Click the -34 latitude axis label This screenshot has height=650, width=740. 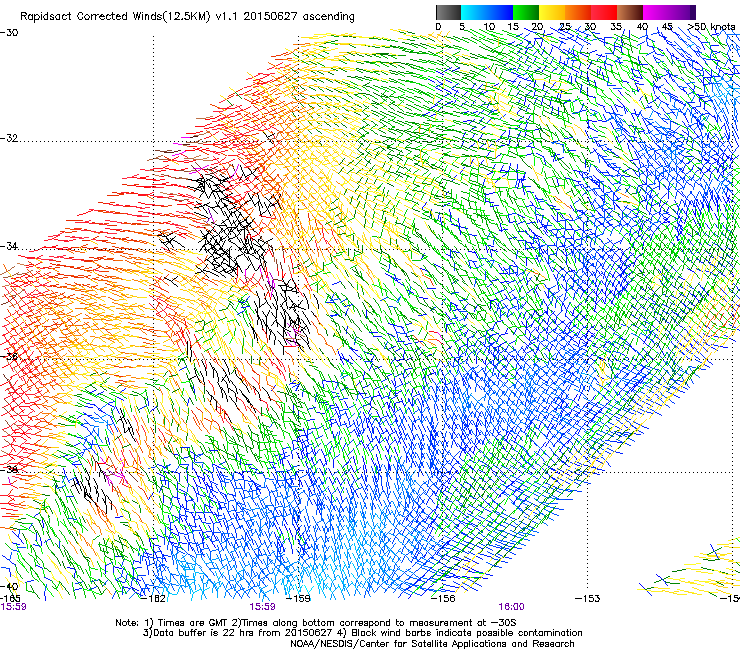tap(9, 246)
